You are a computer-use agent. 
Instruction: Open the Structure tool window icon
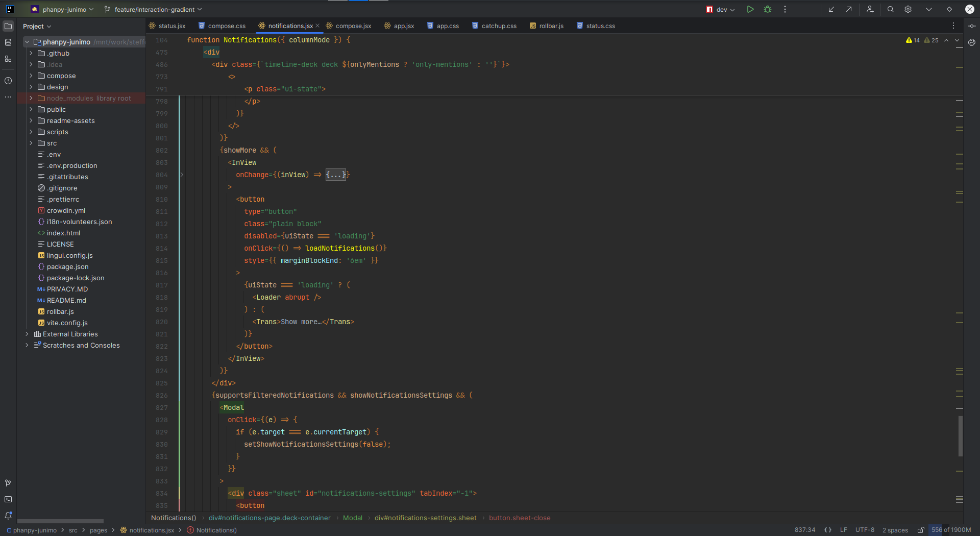click(8, 59)
